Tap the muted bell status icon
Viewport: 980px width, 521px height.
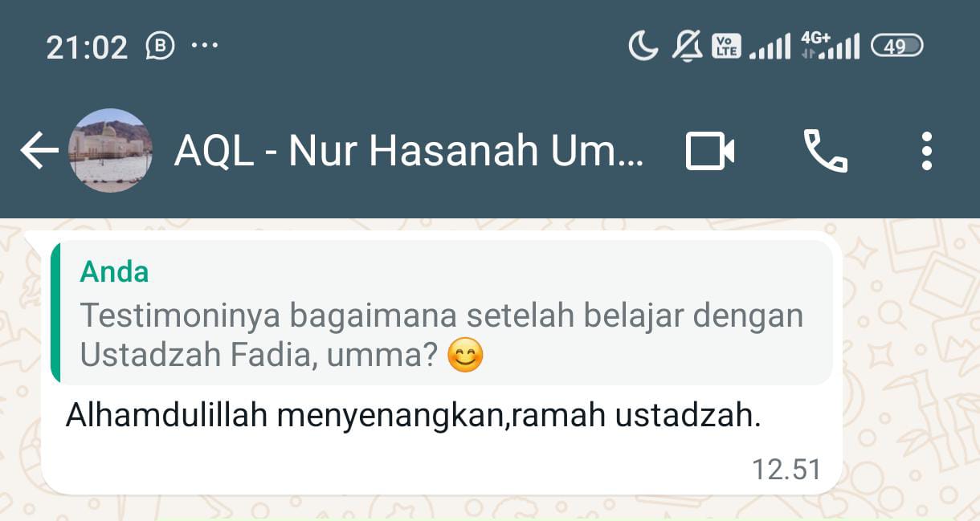tap(687, 47)
